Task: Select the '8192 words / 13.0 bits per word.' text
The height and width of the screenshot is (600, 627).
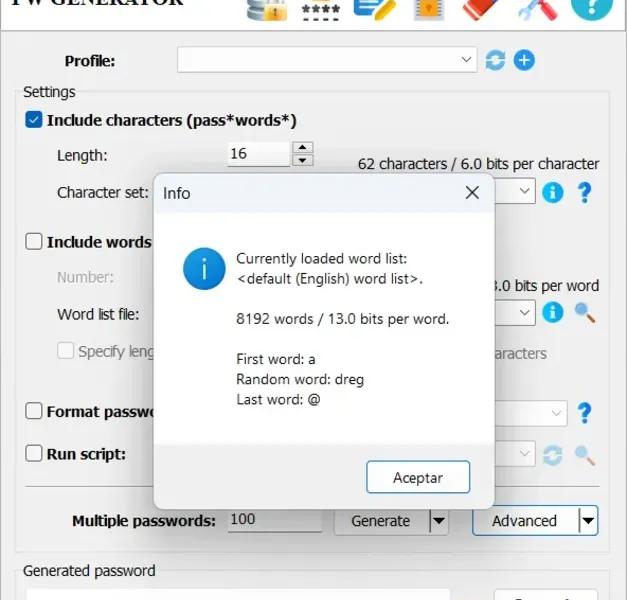Action: pyautogui.click(x=343, y=319)
